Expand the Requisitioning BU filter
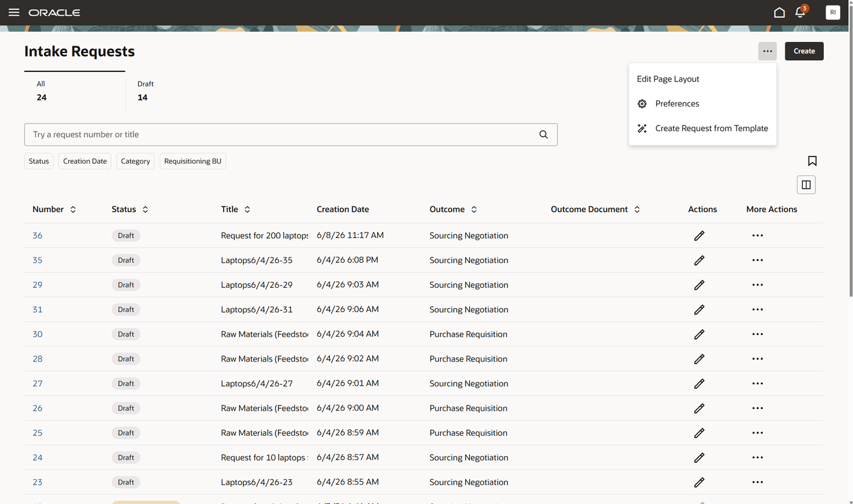The width and height of the screenshot is (853, 504). 193,161
